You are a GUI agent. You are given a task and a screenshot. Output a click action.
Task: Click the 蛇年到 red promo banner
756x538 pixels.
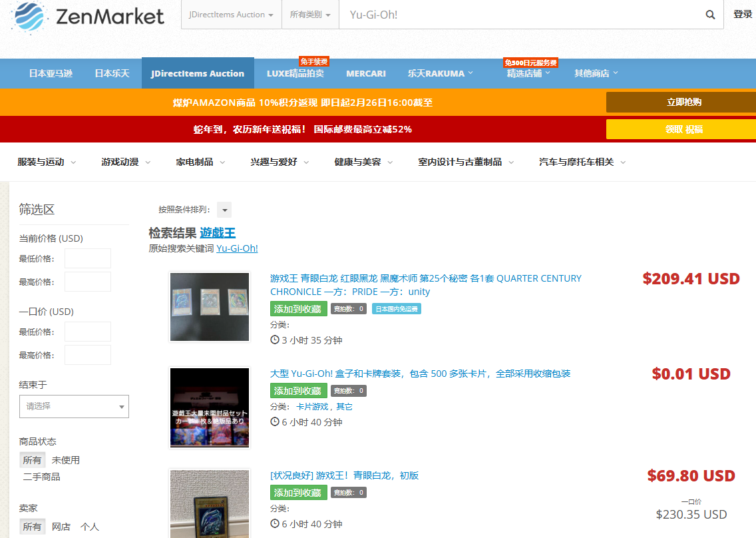click(303, 129)
